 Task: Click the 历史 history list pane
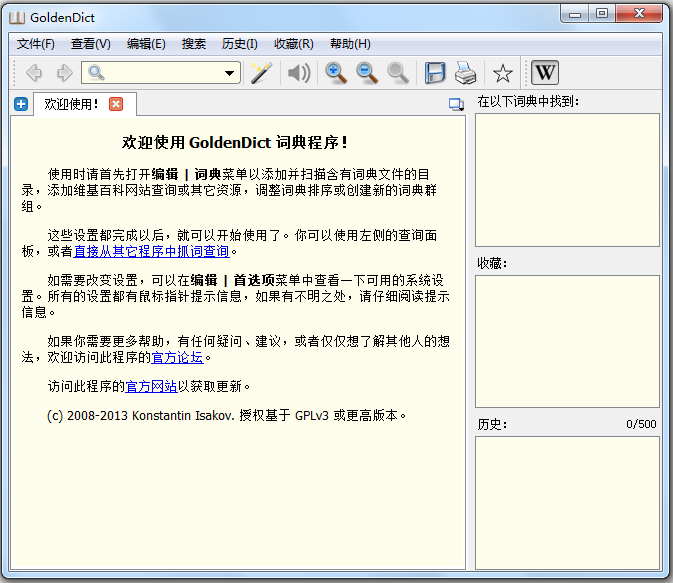click(x=567, y=503)
